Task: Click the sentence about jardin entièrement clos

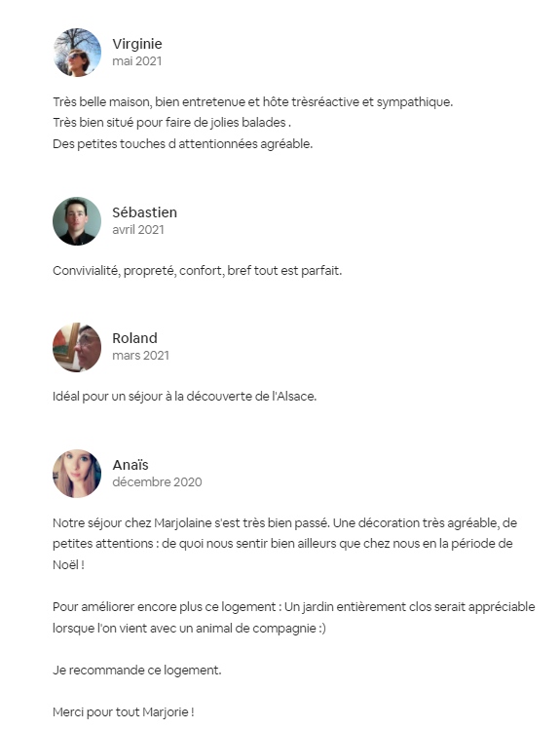Action: (294, 618)
